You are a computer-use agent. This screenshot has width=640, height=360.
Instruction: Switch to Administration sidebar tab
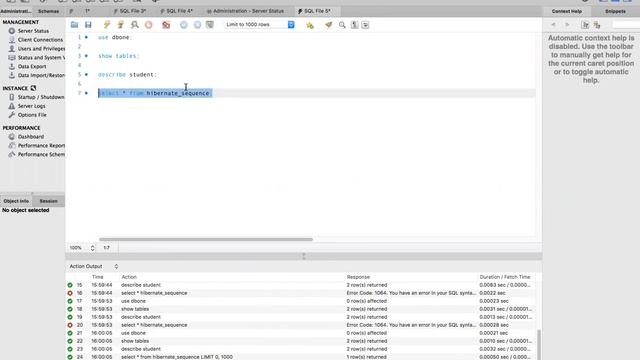click(x=16, y=11)
